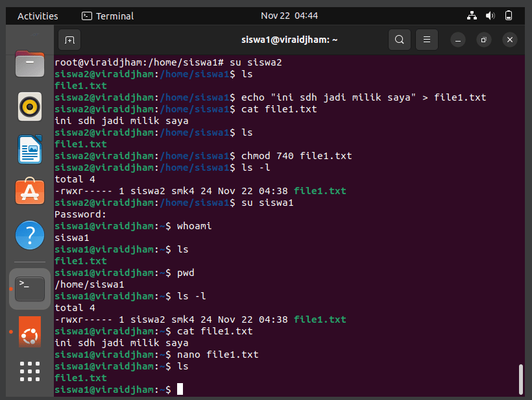The image size is (532, 400).
Task: Maximize the terminal window
Action: point(484,40)
